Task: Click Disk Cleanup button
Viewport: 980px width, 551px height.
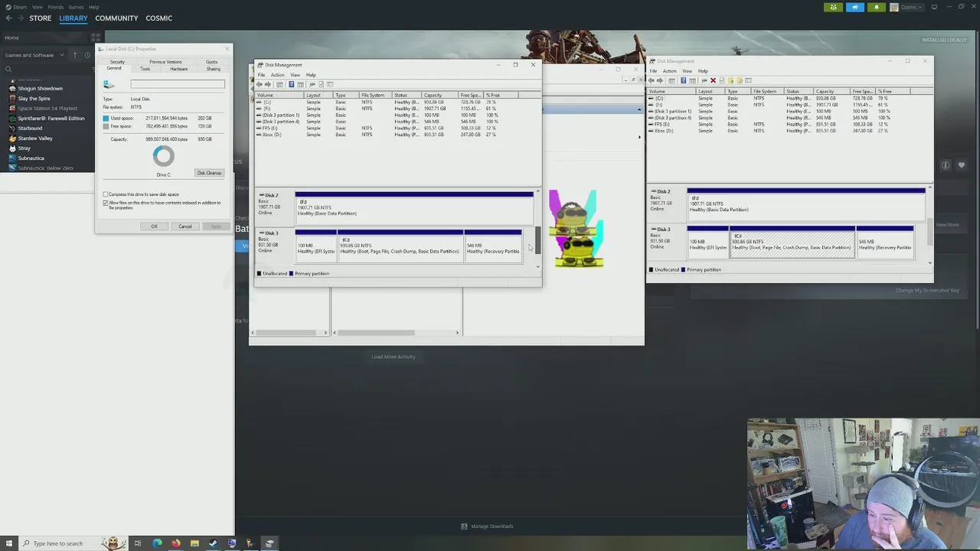Action: (x=209, y=173)
